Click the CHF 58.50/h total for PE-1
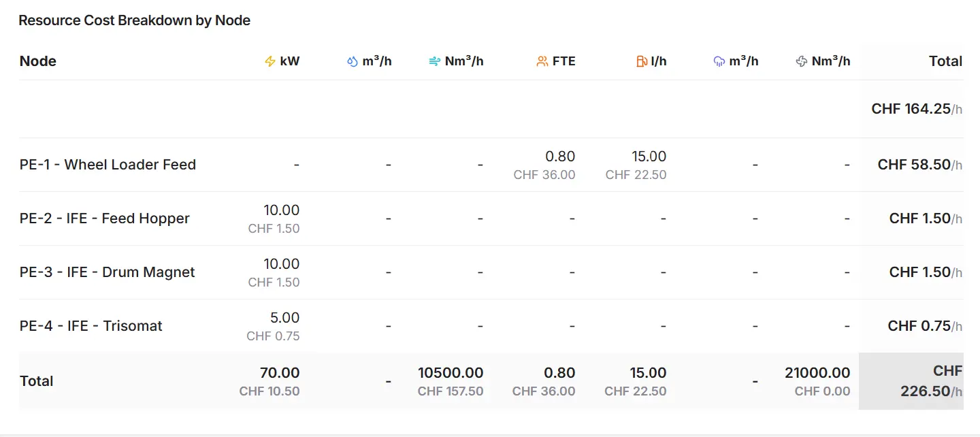980x437 pixels. coord(919,165)
